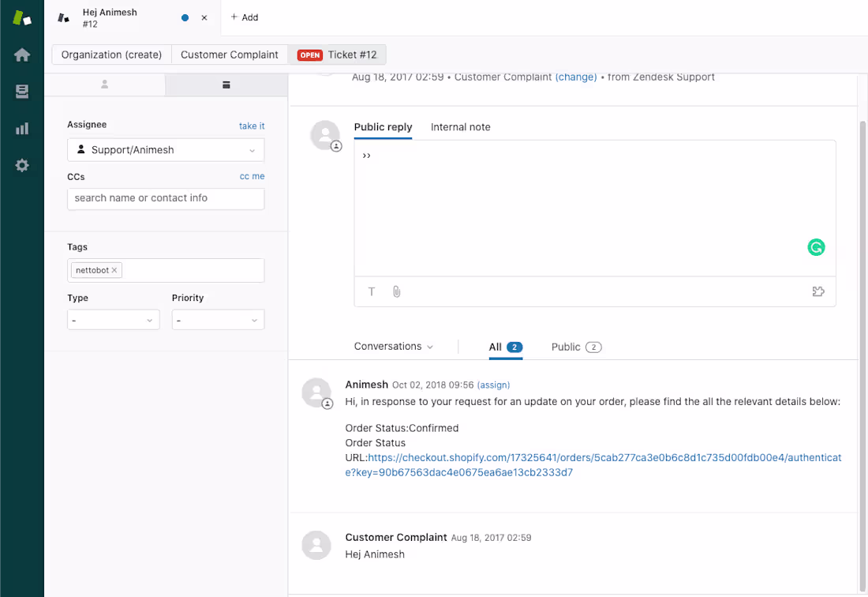Image resolution: width=868 pixels, height=597 pixels.
Task: Click the (change) ticket form link
Action: pos(576,77)
